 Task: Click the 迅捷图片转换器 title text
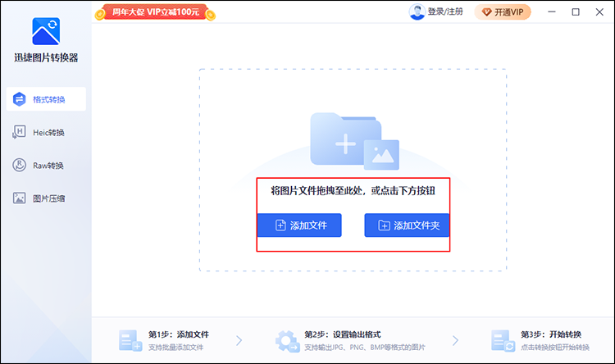[46, 57]
